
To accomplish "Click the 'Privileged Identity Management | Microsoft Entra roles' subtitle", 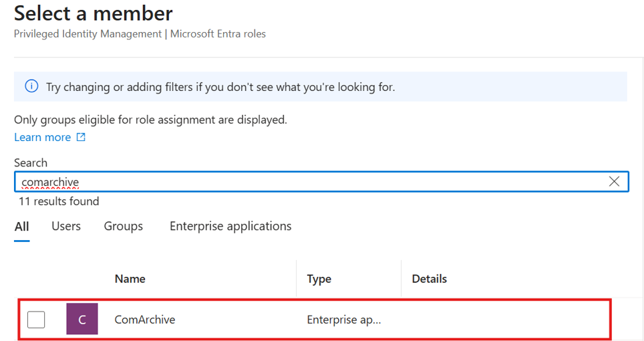I will [140, 33].
